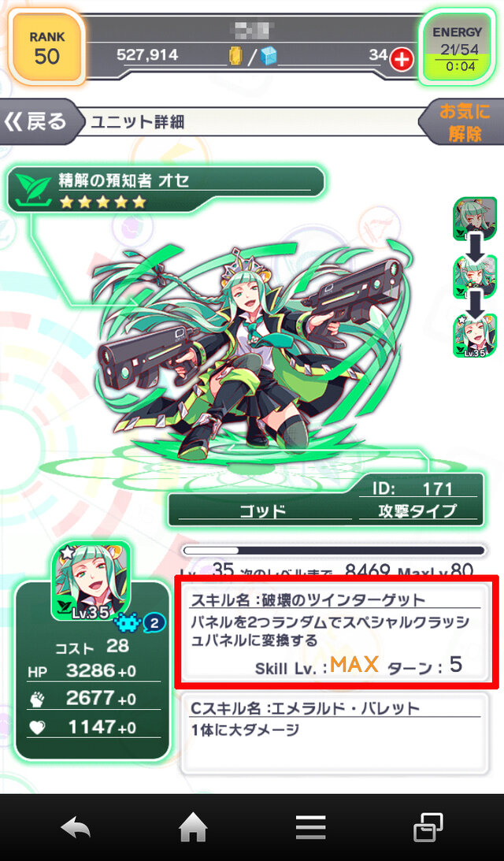
Task: Tap the gold coin currency icon
Action: [235, 57]
